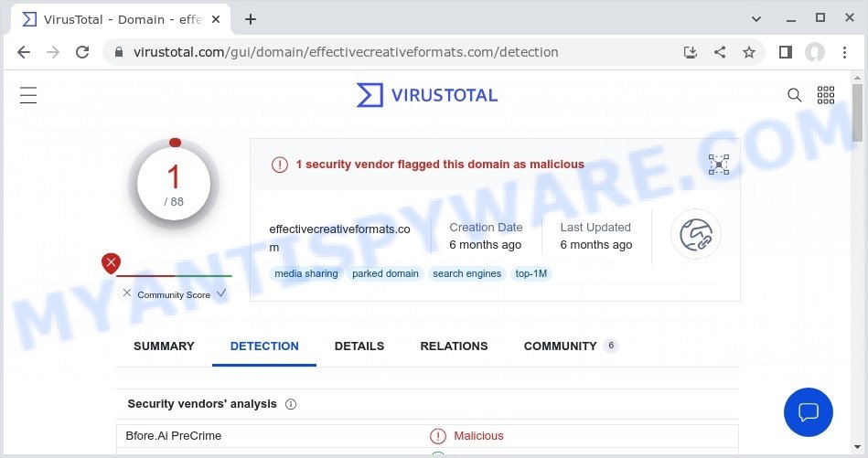Click the parked domain tag
This screenshot has width=868, height=458.
(385, 274)
